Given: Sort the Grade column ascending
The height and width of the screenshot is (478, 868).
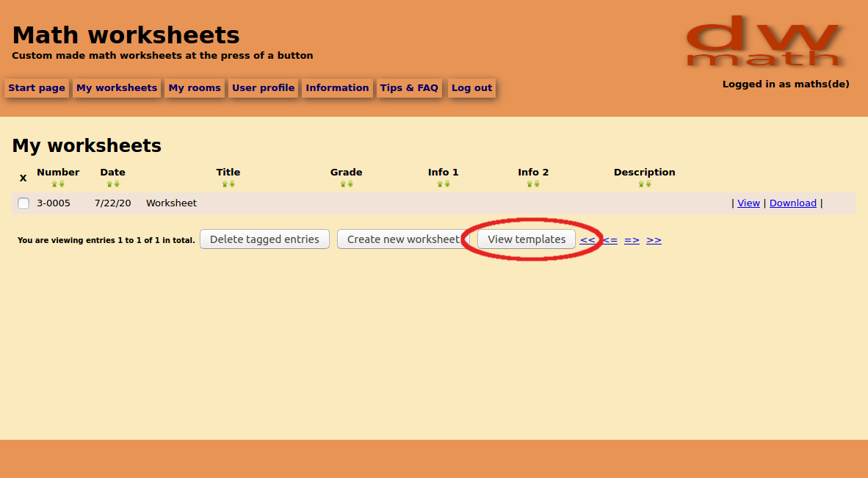Looking at the screenshot, I should coord(342,182).
